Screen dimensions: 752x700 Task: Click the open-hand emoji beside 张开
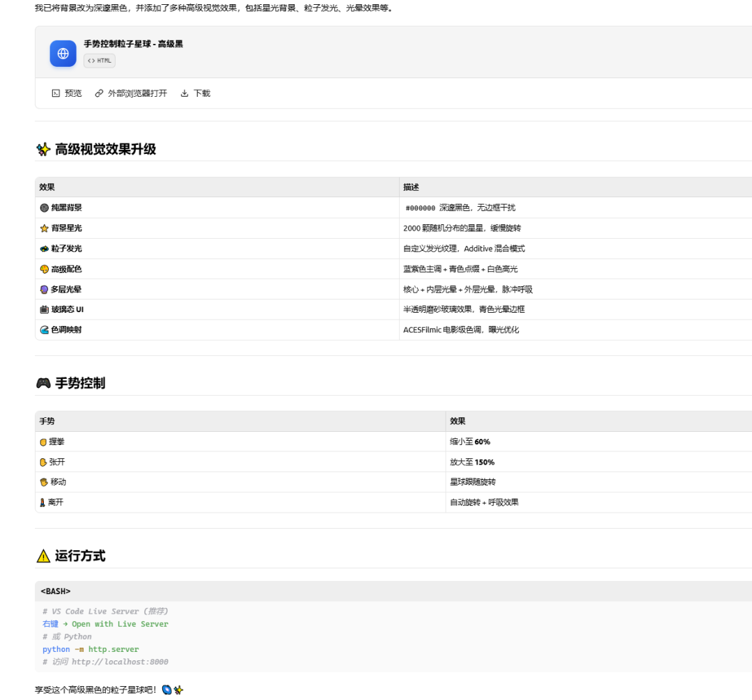(x=44, y=461)
